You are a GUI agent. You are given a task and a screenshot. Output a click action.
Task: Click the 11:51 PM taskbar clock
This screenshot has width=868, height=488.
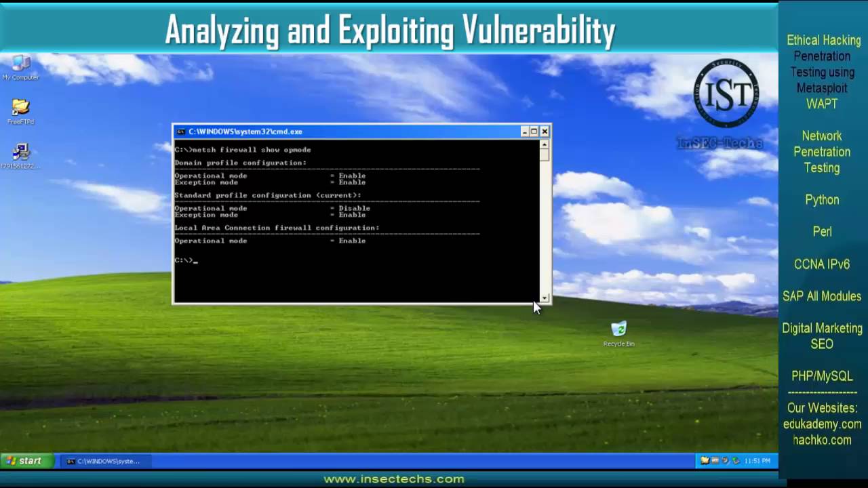tap(757, 461)
